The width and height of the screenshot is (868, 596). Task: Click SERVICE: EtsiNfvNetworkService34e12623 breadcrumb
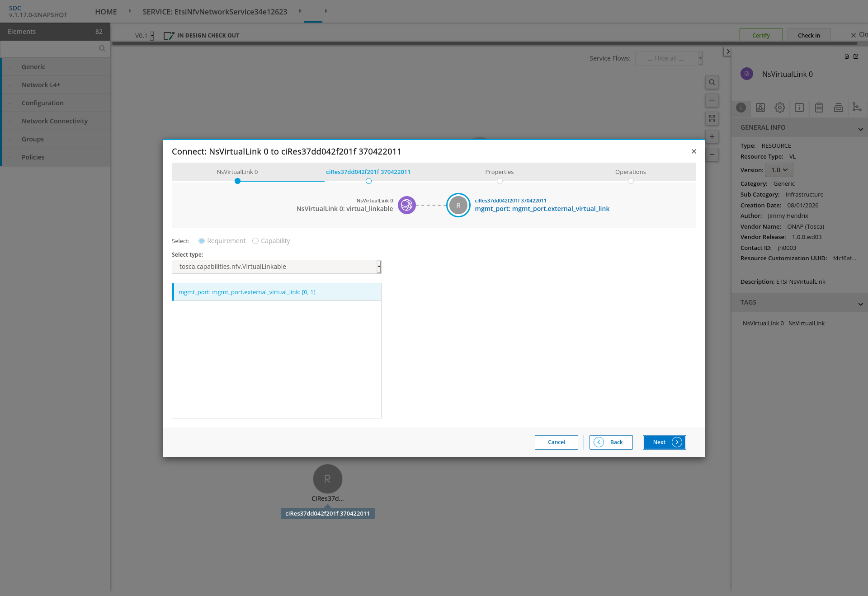coord(215,12)
